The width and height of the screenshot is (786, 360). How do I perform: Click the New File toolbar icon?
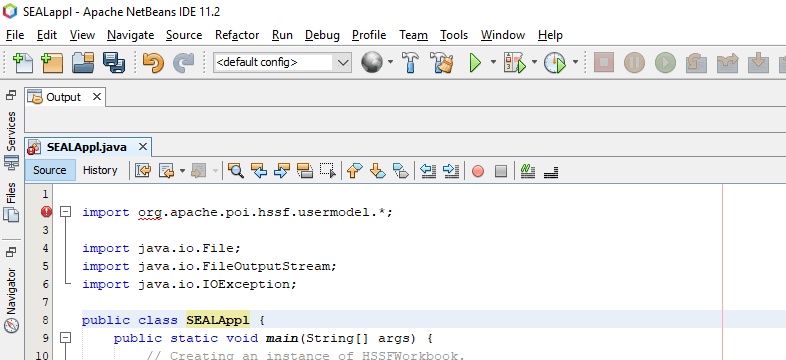[x=22, y=63]
